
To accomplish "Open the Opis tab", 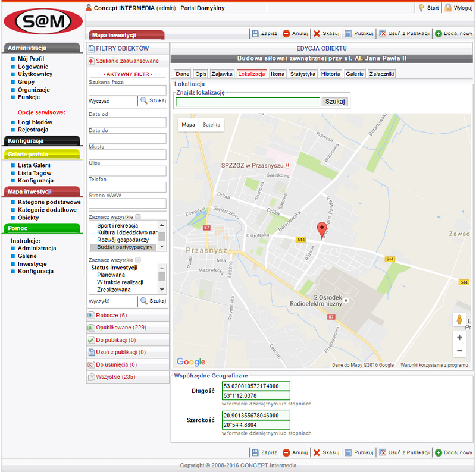I will [201, 74].
